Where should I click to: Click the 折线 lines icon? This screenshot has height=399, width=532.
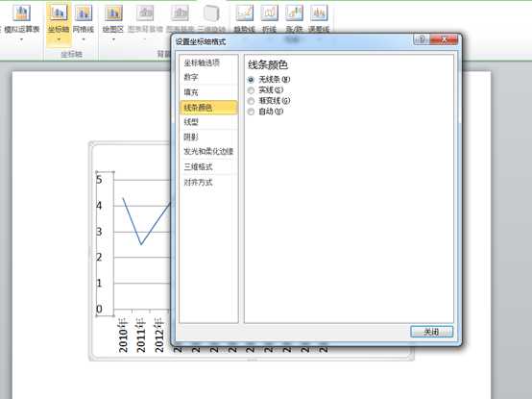pyautogui.click(x=270, y=12)
